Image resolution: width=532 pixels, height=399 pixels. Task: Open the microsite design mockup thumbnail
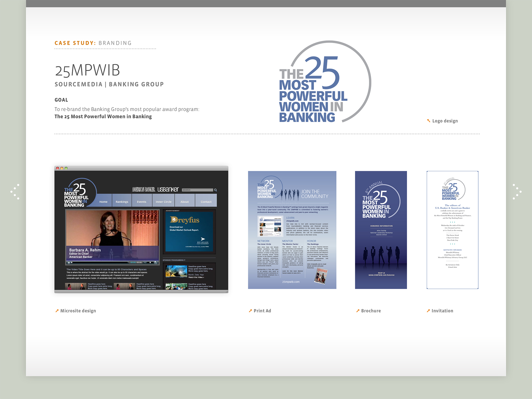(141, 230)
